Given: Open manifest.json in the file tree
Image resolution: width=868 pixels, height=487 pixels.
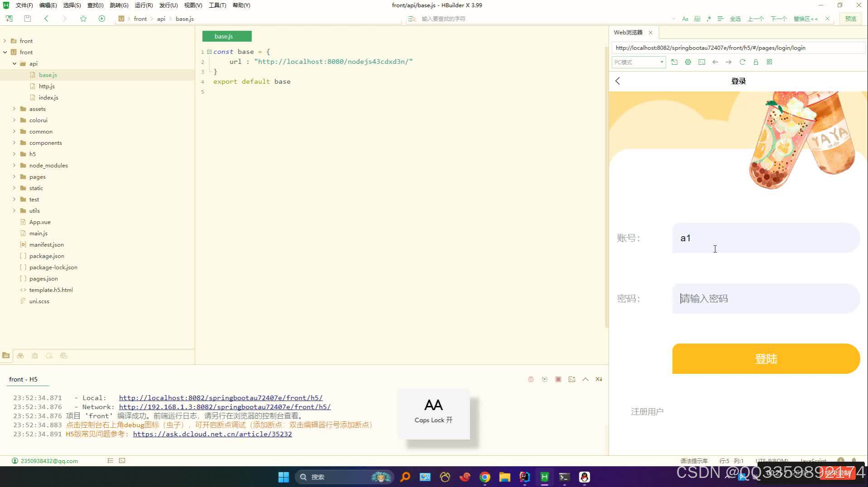Looking at the screenshot, I should [x=47, y=244].
